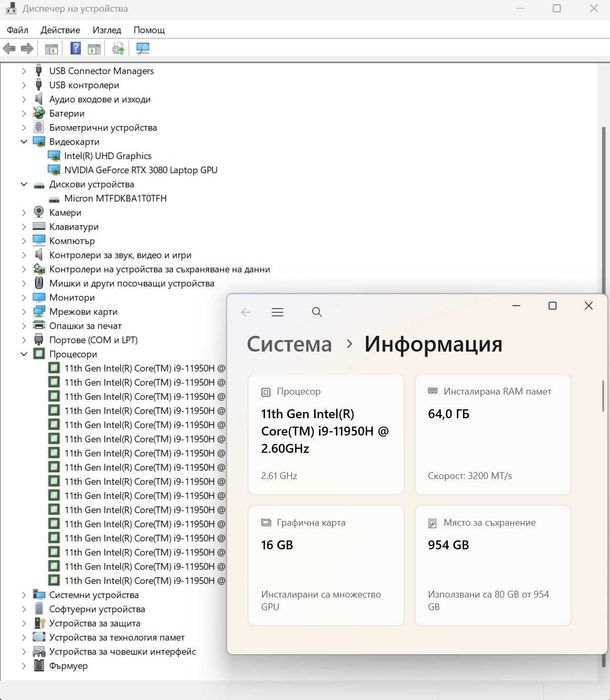Viewport: 610px width, 700px height.
Task: Expand the USB контролери node
Action: click(24, 85)
